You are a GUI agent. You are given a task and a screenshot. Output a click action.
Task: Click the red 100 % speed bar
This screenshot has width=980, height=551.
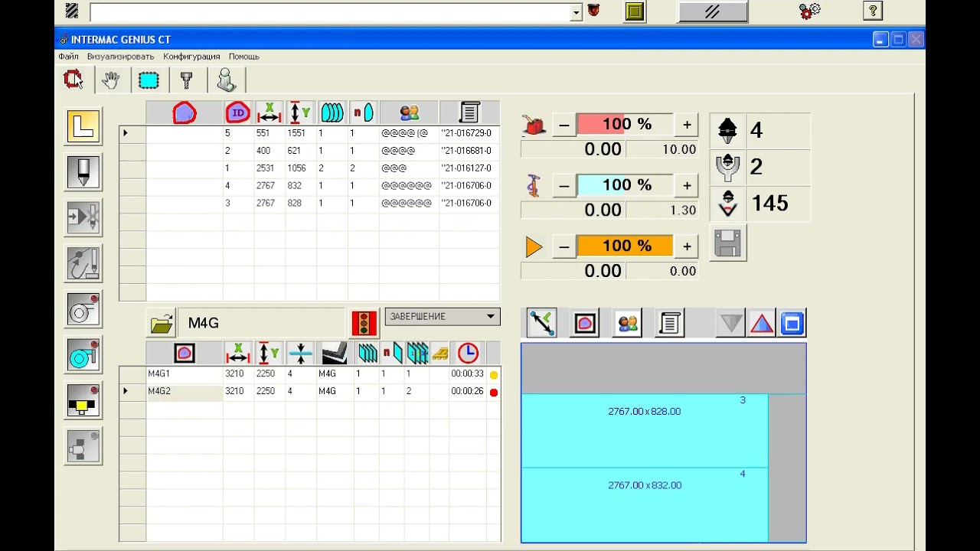coord(626,125)
